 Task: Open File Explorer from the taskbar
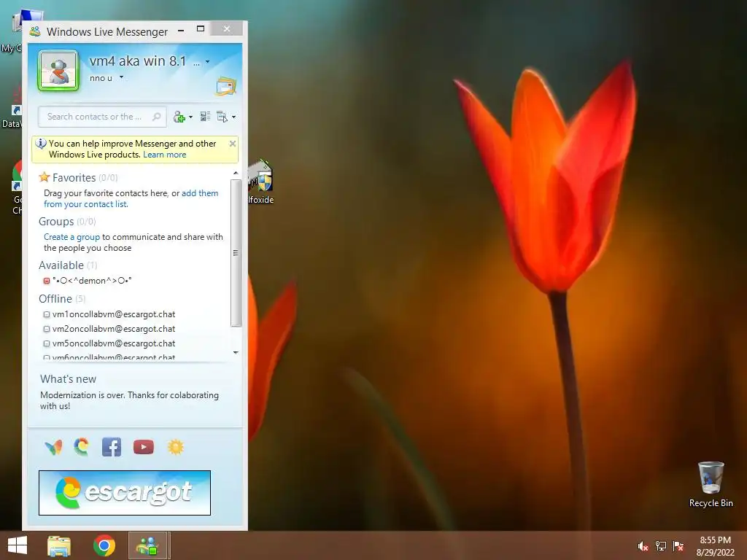[59, 545]
